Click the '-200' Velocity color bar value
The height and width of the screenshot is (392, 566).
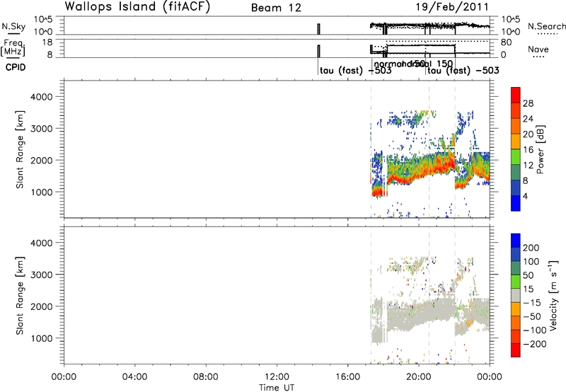coord(535,344)
